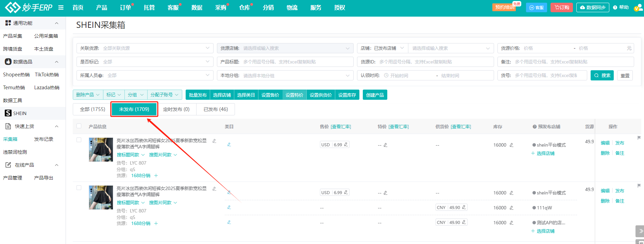Open 帮助 help icon in header

tap(615, 7)
